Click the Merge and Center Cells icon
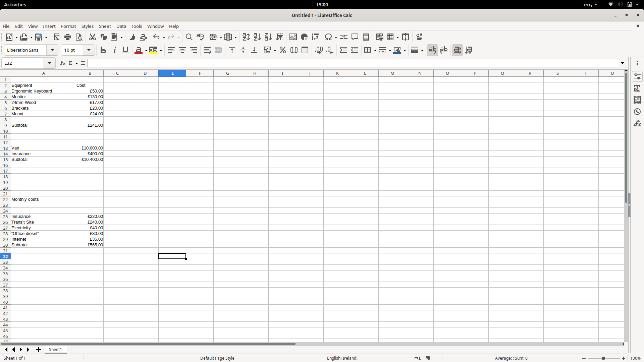The height and width of the screenshot is (362, 644). [x=218, y=50]
